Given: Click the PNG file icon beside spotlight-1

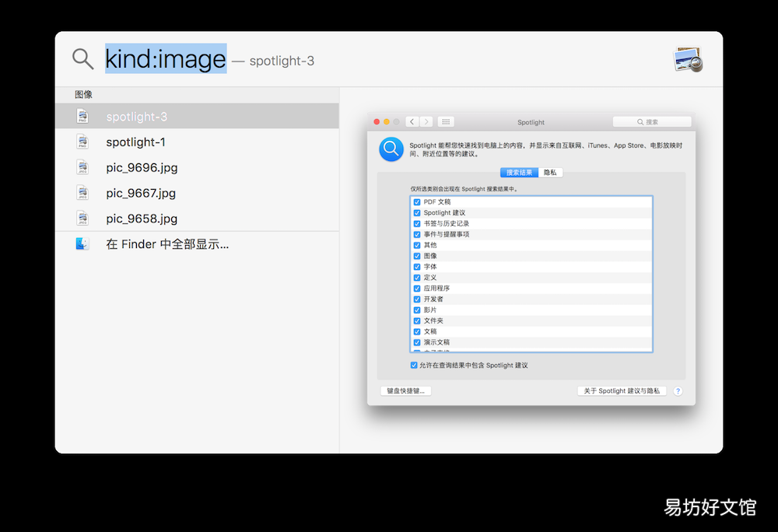Looking at the screenshot, I should click(82, 142).
